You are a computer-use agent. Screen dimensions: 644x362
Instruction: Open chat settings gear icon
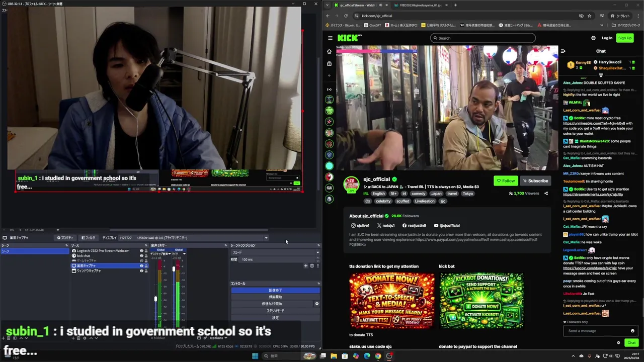618,343
